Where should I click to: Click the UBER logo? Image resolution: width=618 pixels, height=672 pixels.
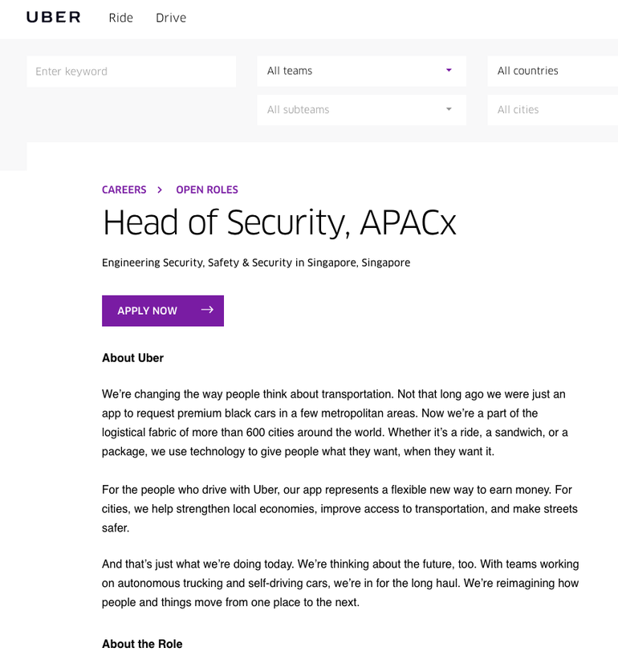pos(54,17)
